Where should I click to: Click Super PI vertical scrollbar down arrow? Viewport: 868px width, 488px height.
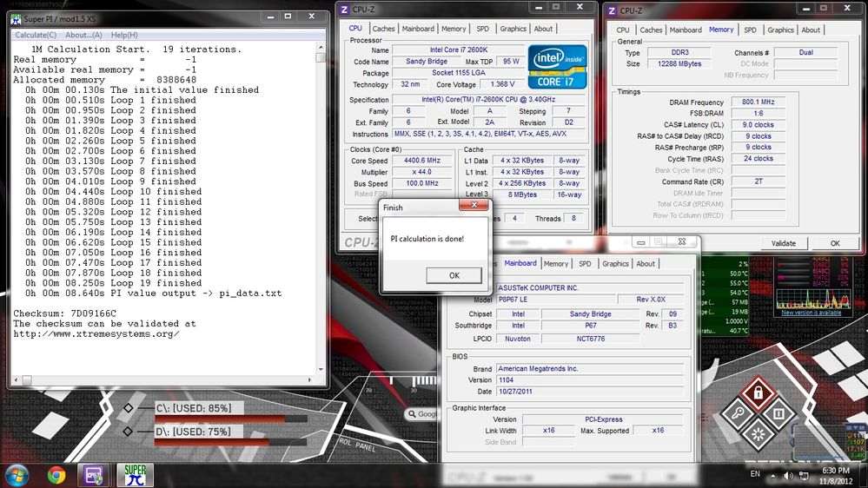pyautogui.click(x=321, y=370)
